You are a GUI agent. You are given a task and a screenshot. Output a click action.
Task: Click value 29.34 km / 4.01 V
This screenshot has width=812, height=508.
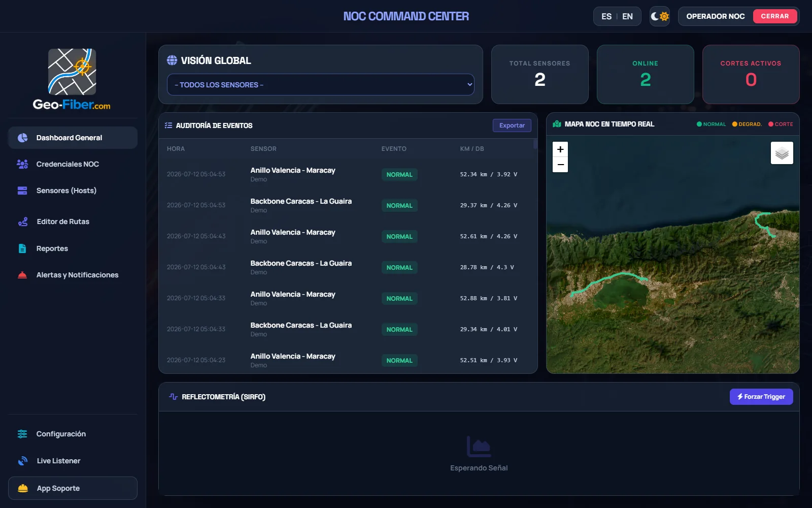[489, 329]
